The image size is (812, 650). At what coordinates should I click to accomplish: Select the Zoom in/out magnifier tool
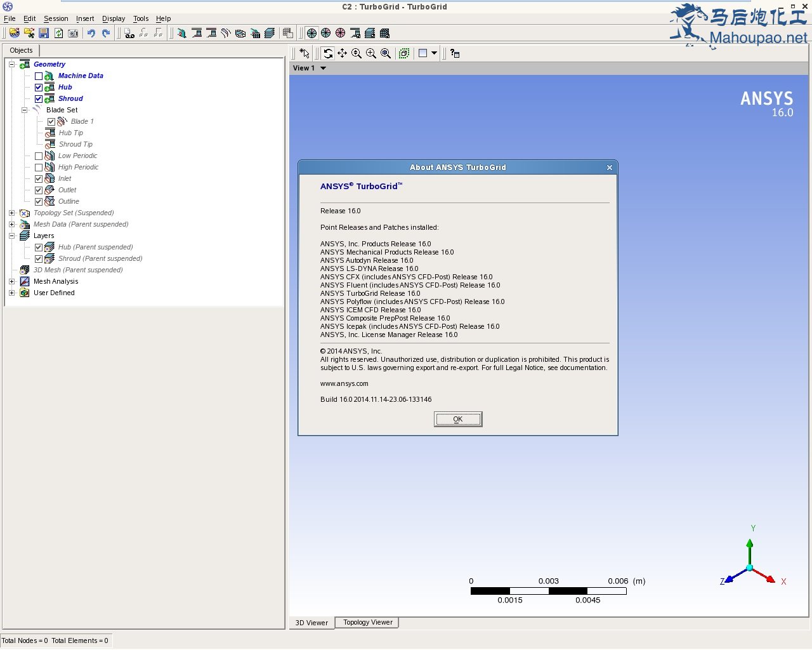pyautogui.click(x=357, y=53)
